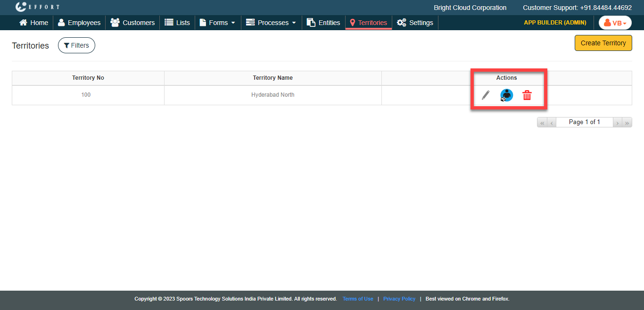
Task: Open the Terms of Use link
Action: (358, 299)
